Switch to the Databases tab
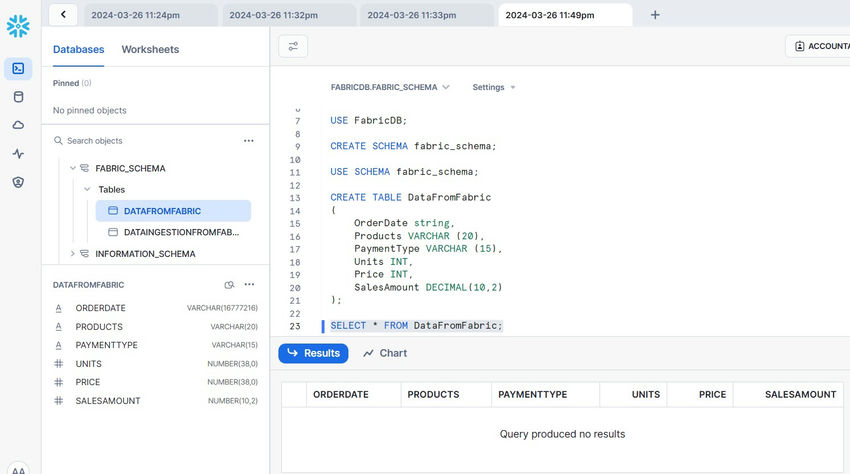The height and width of the screenshot is (474, 850). click(x=79, y=49)
